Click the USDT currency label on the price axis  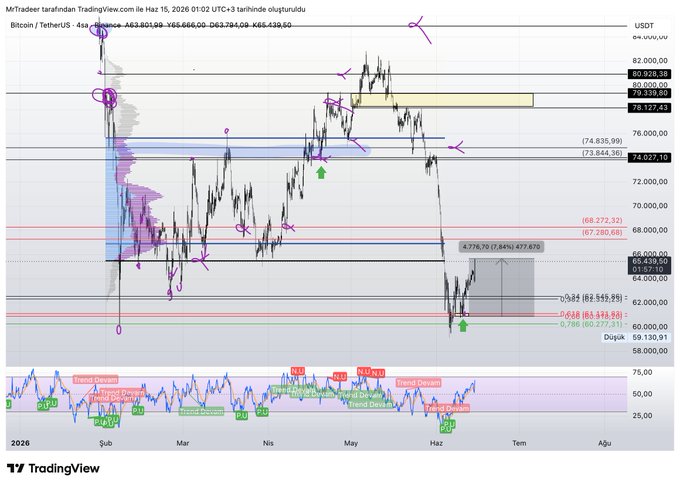644,26
